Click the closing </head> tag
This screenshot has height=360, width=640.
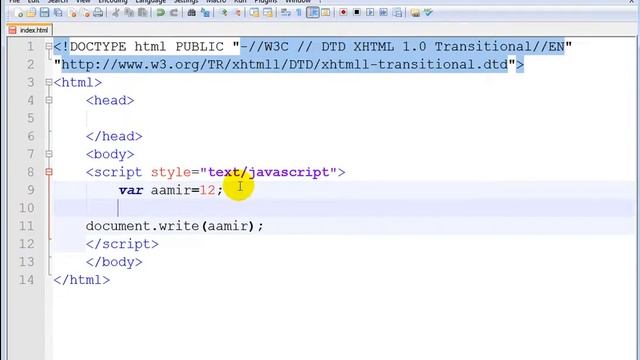114,136
